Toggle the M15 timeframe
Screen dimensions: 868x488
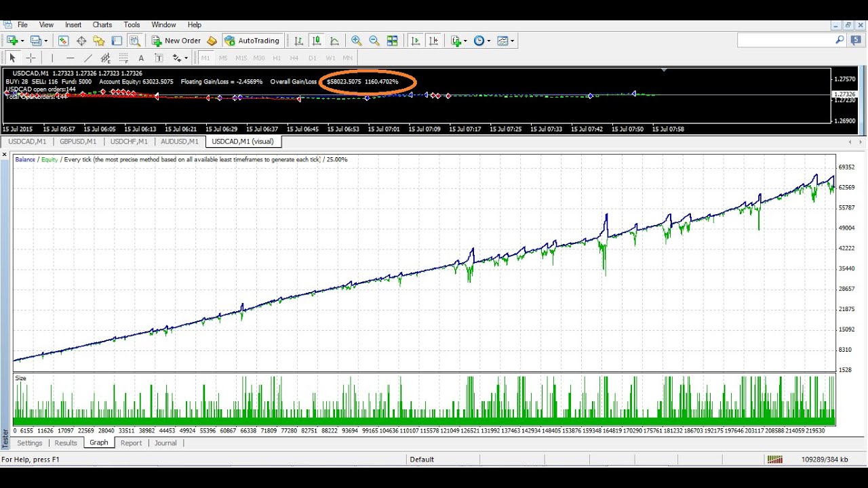point(240,58)
